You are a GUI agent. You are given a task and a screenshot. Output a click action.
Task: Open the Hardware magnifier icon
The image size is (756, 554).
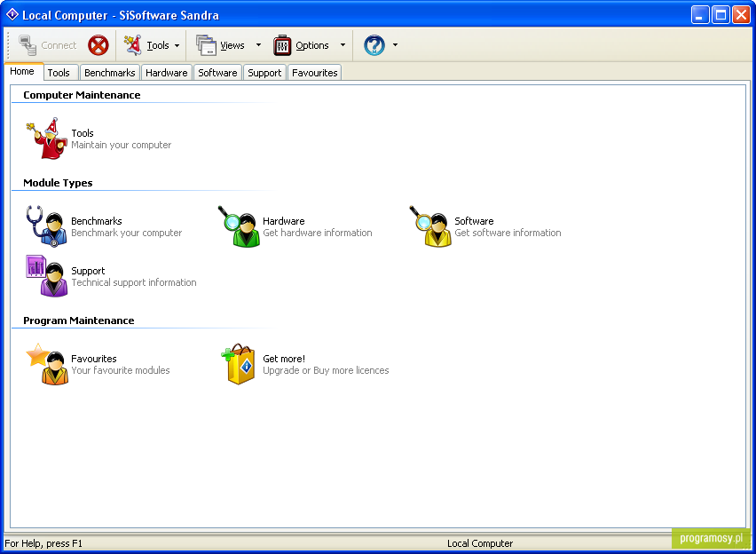[x=239, y=226]
